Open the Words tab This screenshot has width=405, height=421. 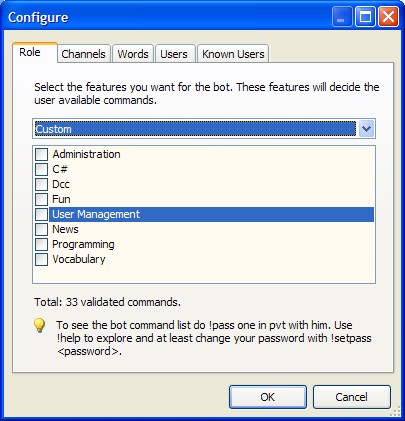133,54
